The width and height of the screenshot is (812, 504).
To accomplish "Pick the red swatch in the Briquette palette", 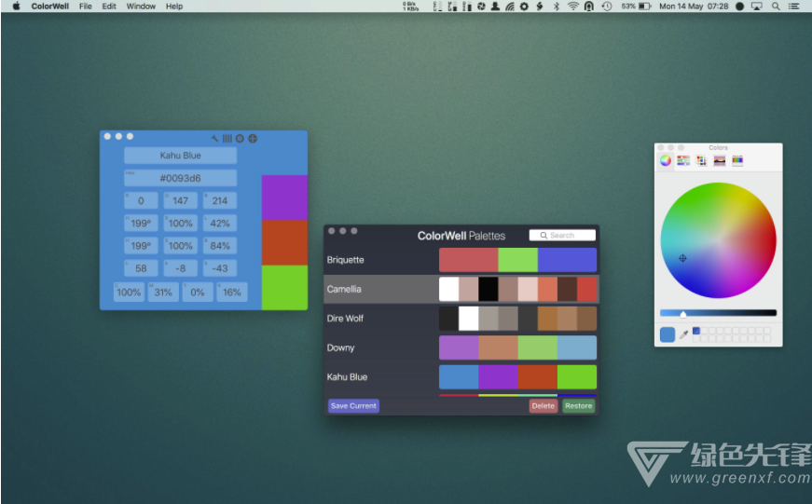I will click(469, 260).
